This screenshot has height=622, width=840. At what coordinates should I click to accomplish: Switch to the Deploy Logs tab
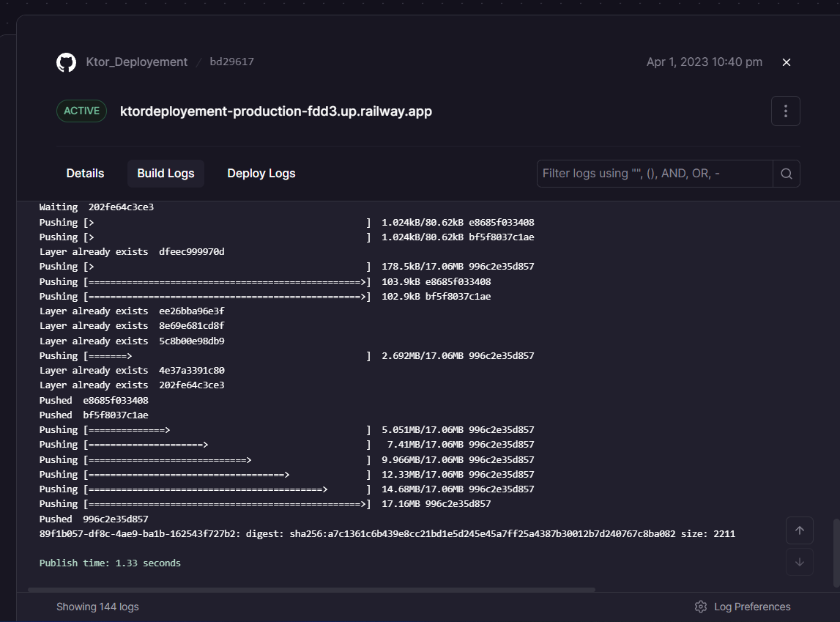261,173
